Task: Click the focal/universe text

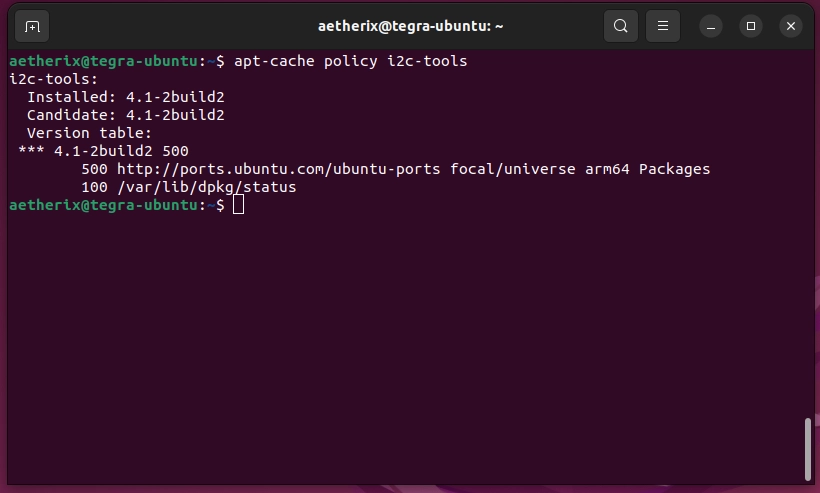Action: [x=511, y=169]
